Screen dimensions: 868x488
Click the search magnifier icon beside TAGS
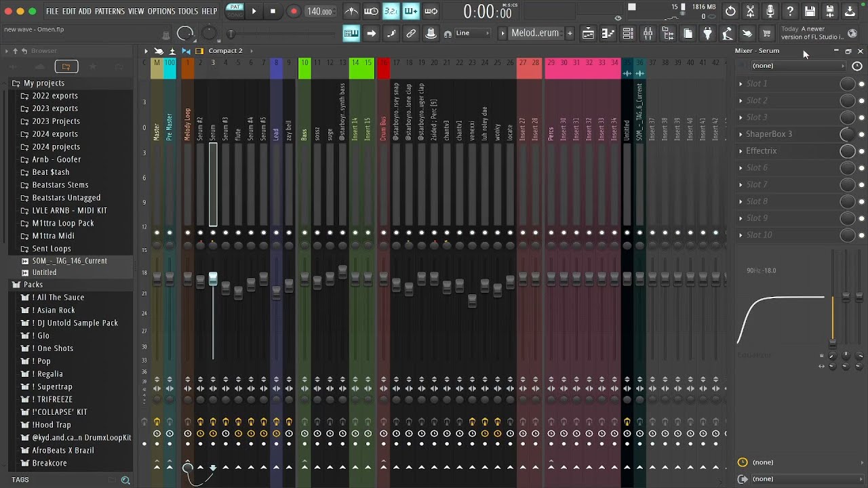point(125,480)
